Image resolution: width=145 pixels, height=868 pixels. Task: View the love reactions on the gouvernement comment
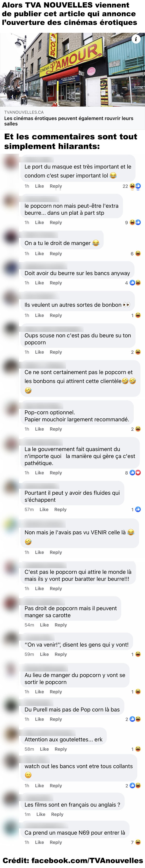click(138, 473)
